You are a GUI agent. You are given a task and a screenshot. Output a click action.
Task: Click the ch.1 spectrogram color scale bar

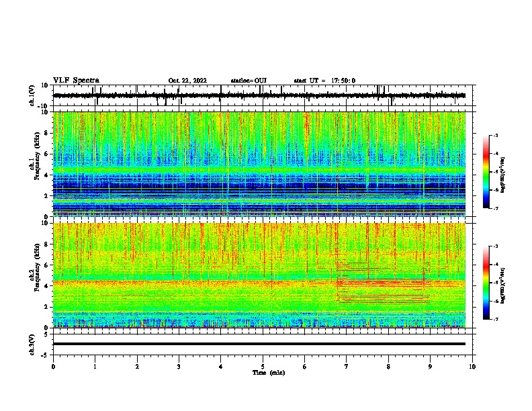point(486,172)
